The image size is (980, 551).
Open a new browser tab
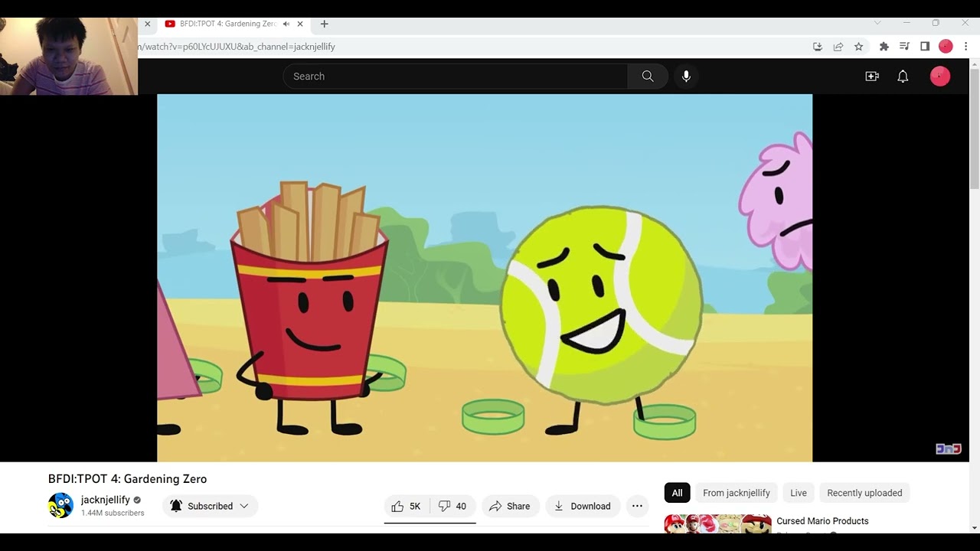coord(324,24)
